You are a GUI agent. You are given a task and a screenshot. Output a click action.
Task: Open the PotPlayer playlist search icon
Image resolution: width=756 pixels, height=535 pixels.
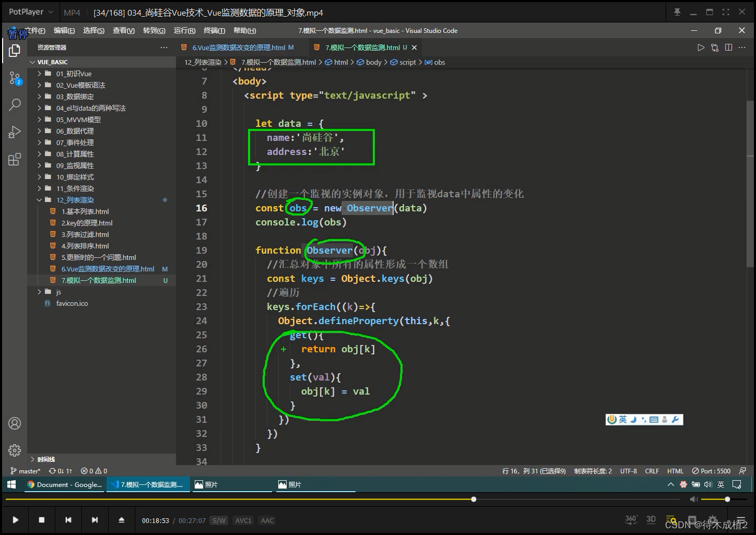[671, 519]
